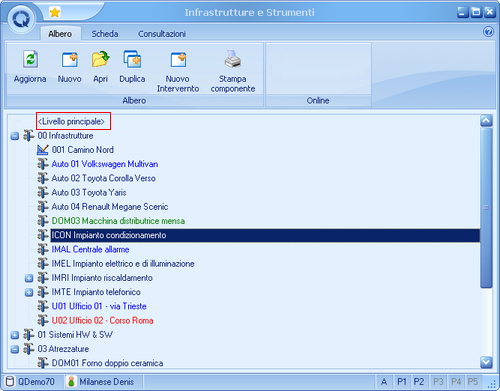Select 03 Atrezzature in the tree
500x391 pixels.
tap(63, 349)
